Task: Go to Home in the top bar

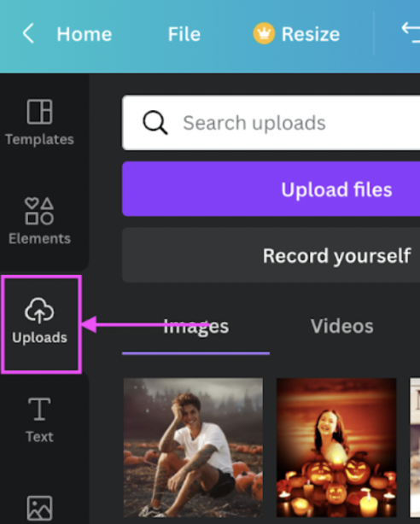Action: click(85, 34)
